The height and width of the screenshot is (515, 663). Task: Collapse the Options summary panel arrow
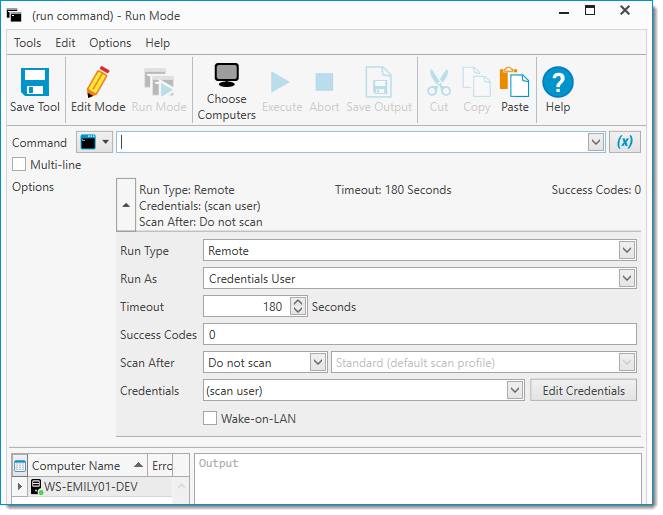tap(125, 204)
